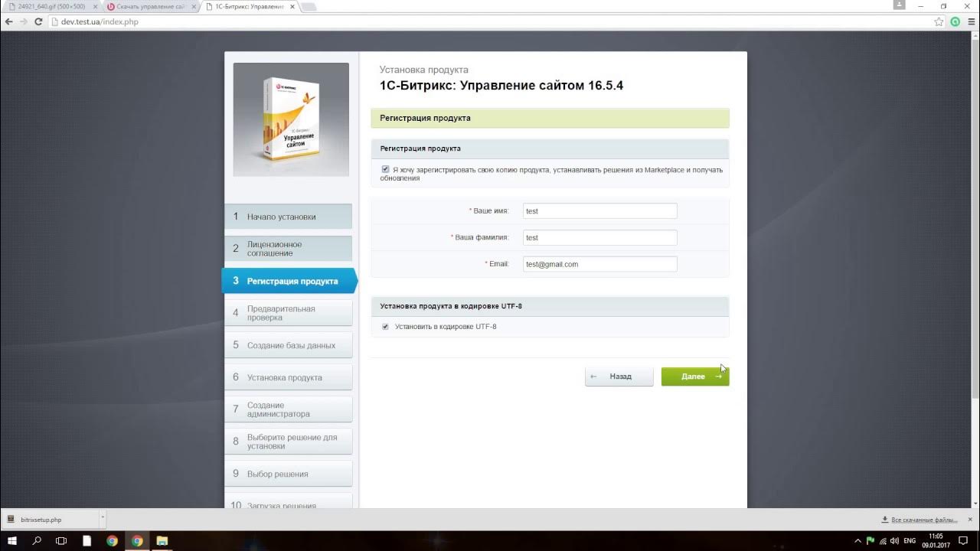Open the Chrome user profile icon
Image resolution: width=980 pixels, height=551 pixels.
(899, 5)
